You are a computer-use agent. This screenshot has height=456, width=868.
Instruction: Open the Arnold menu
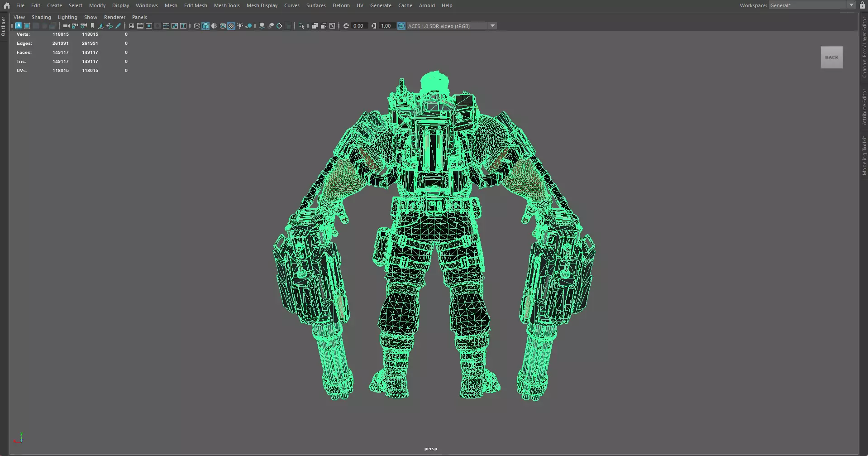click(427, 5)
